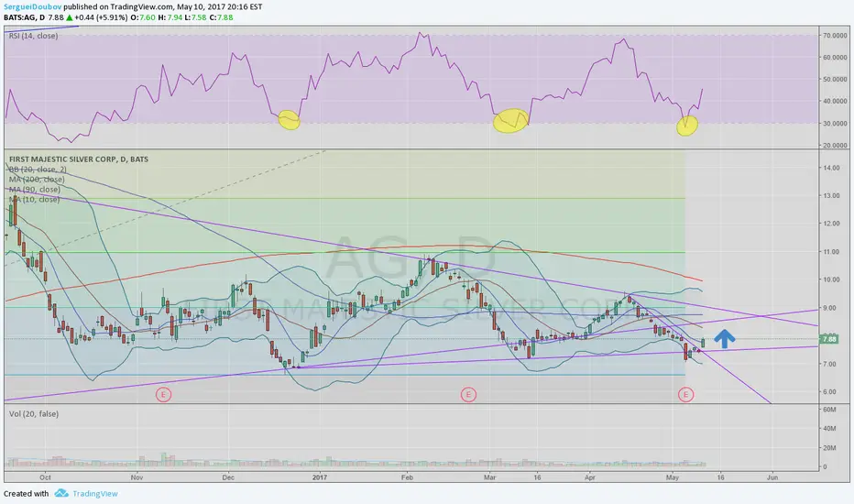Click the 30.0000 RSI axis value
This screenshot has height=504, width=854.
click(x=835, y=124)
